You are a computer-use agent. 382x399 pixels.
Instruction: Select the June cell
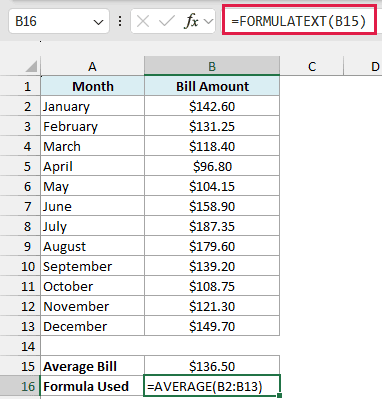coord(93,206)
